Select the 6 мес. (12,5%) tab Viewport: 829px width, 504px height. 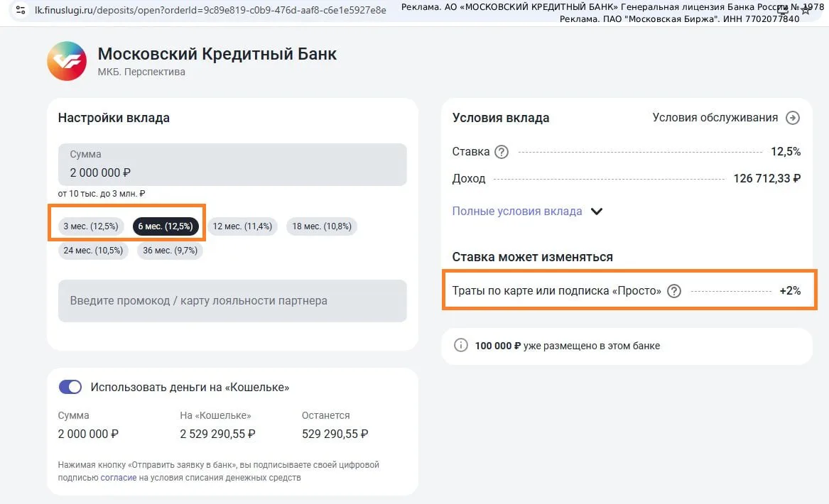pyautogui.click(x=166, y=226)
